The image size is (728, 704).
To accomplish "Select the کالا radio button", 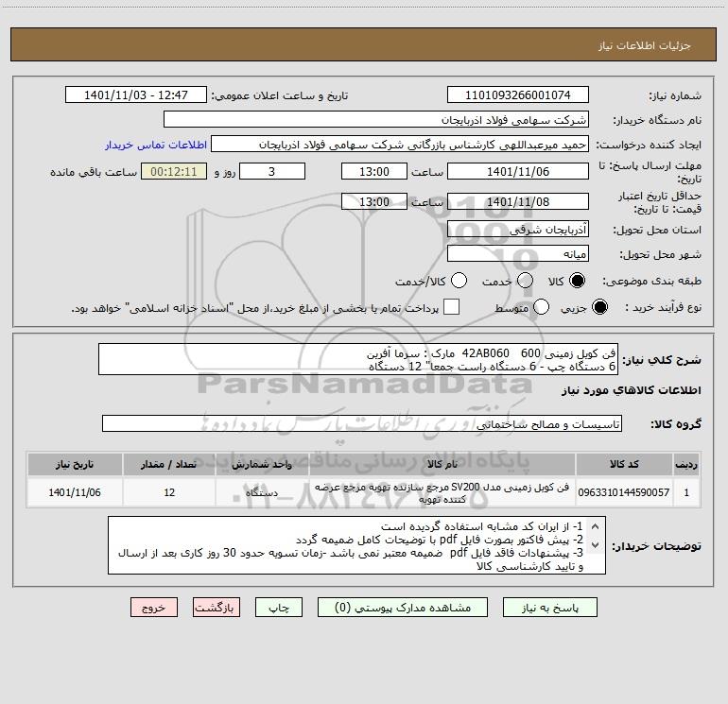I will coord(578,281).
